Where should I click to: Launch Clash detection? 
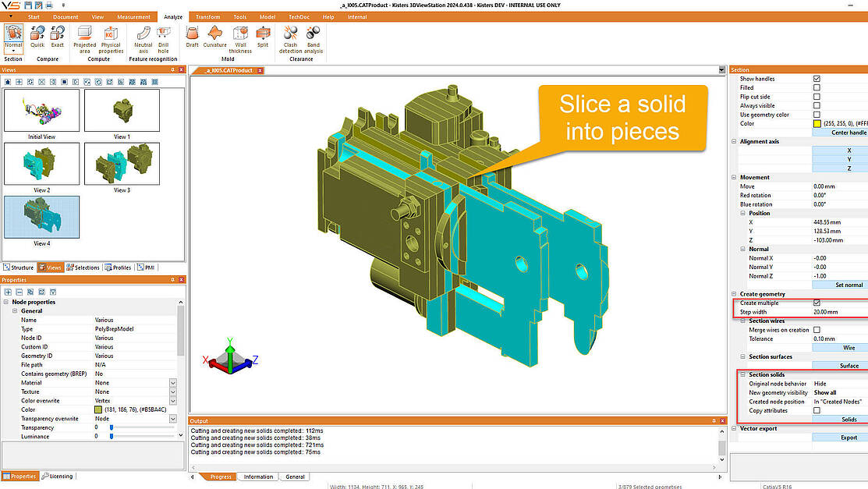point(290,39)
